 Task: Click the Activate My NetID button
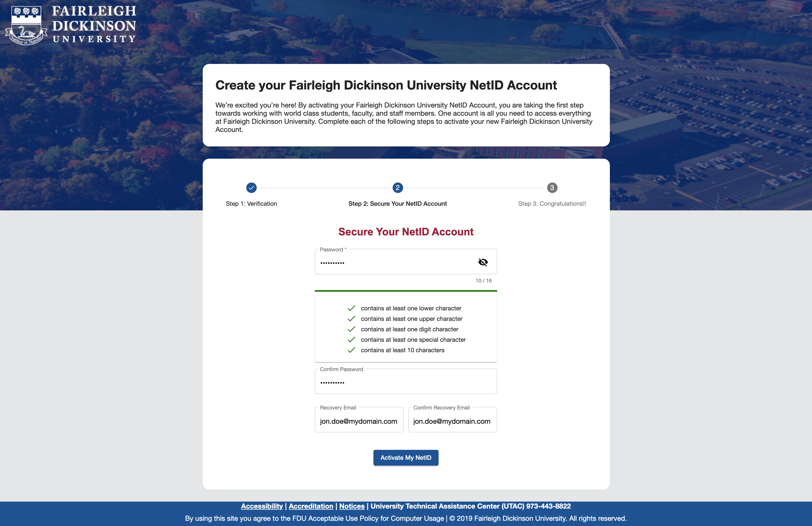click(x=406, y=457)
